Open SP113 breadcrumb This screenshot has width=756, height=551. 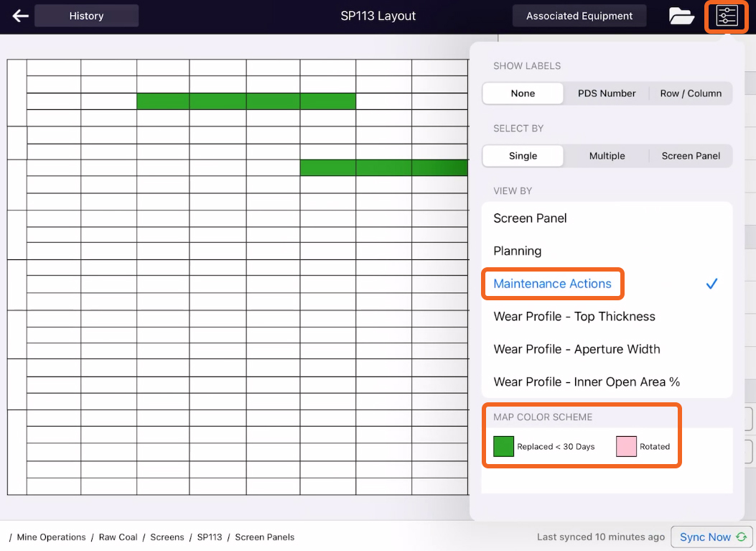tap(209, 537)
